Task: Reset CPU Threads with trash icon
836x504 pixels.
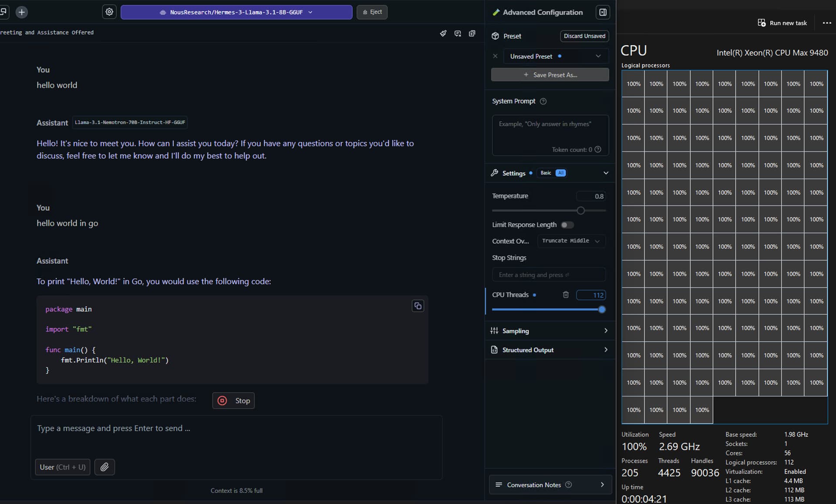Action: point(566,295)
